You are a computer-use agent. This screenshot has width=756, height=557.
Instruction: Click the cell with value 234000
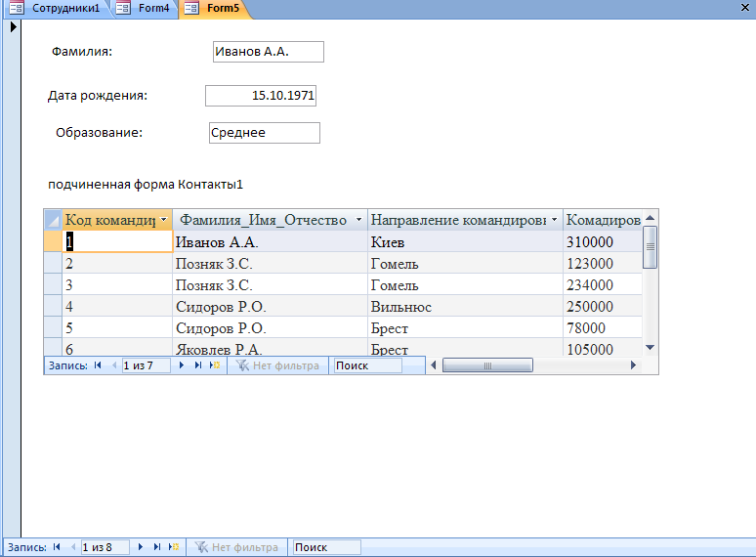coord(603,285)
